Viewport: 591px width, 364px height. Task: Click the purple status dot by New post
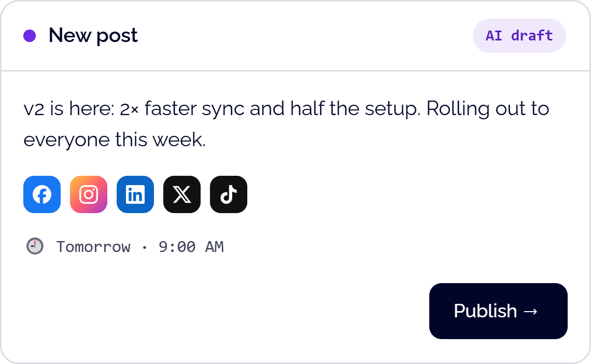30,36
